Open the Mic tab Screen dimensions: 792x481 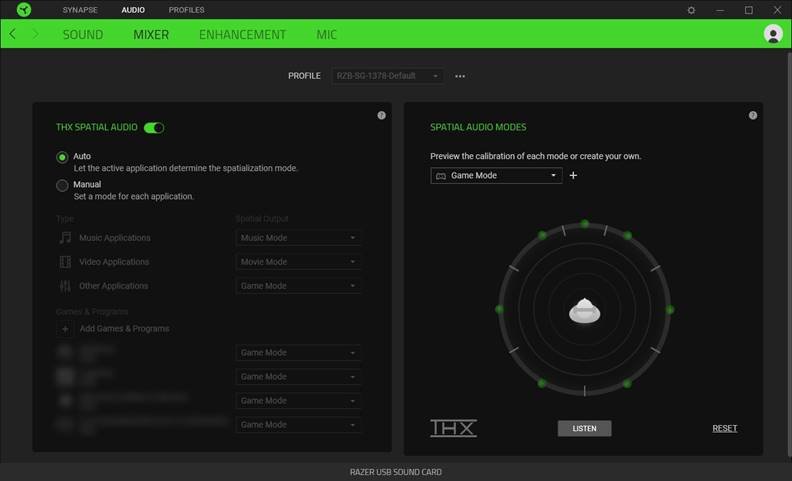326,34
